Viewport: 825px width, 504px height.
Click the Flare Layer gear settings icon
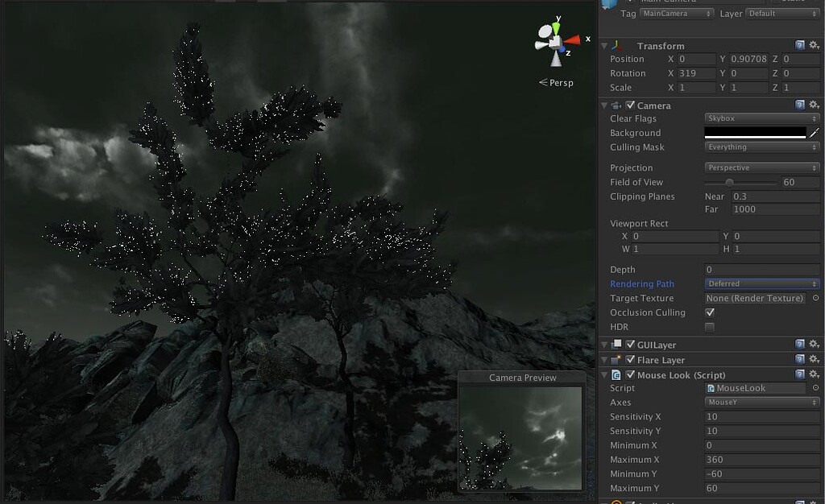click(814, 360)
